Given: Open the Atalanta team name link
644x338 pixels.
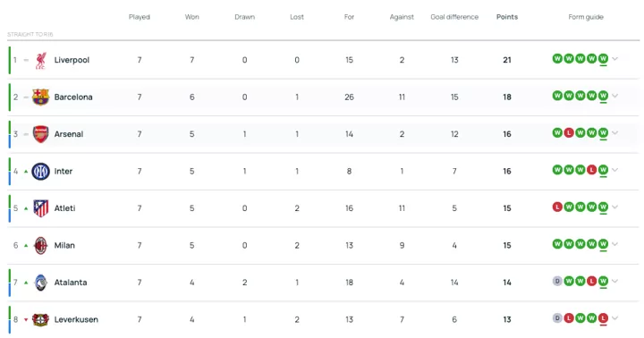Looking at the screenshot, I should [x=71, y=283].
